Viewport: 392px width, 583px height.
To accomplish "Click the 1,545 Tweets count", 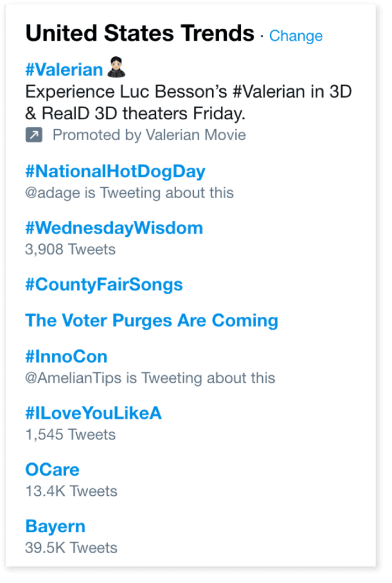I will 70,434.
